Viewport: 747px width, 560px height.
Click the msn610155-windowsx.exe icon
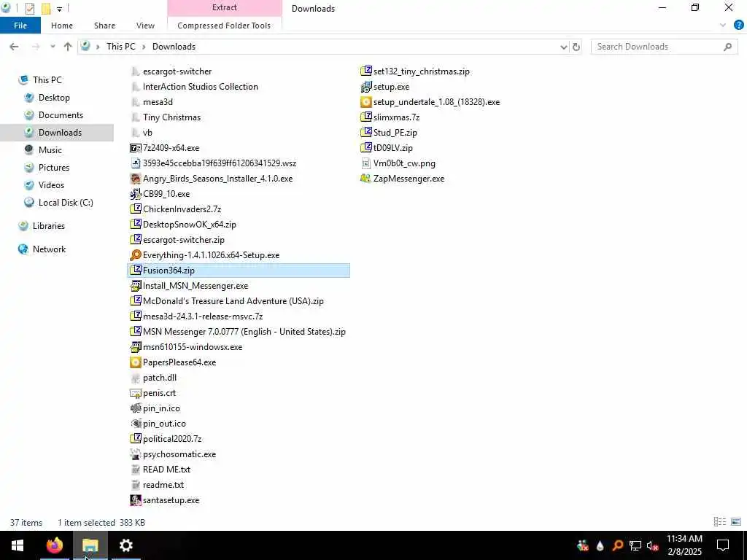coord(135,347)
